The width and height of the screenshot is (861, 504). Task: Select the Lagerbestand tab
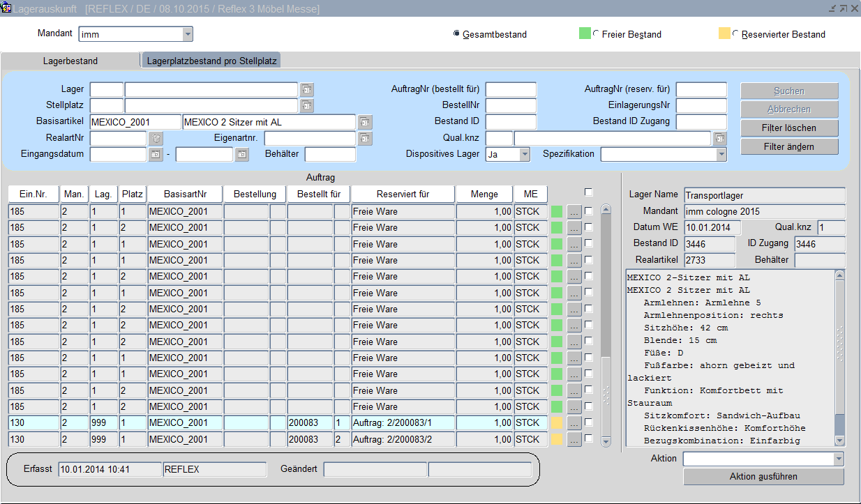click(70, 61)
